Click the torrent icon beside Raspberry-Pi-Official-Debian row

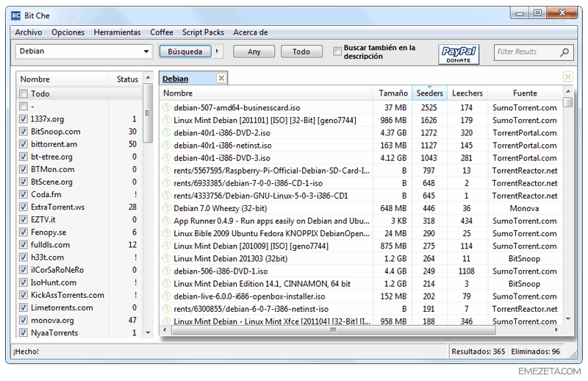pyautogui.click(x=167, y=171)
